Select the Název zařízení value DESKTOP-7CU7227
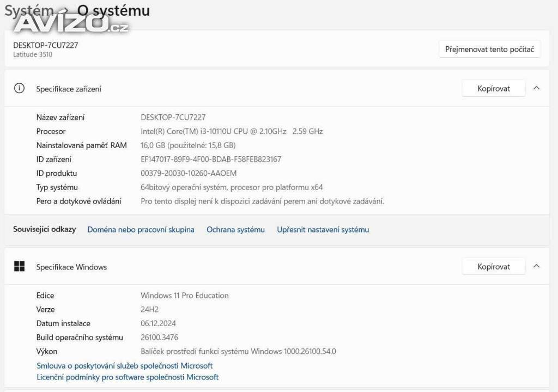 [x=173, y=118]
